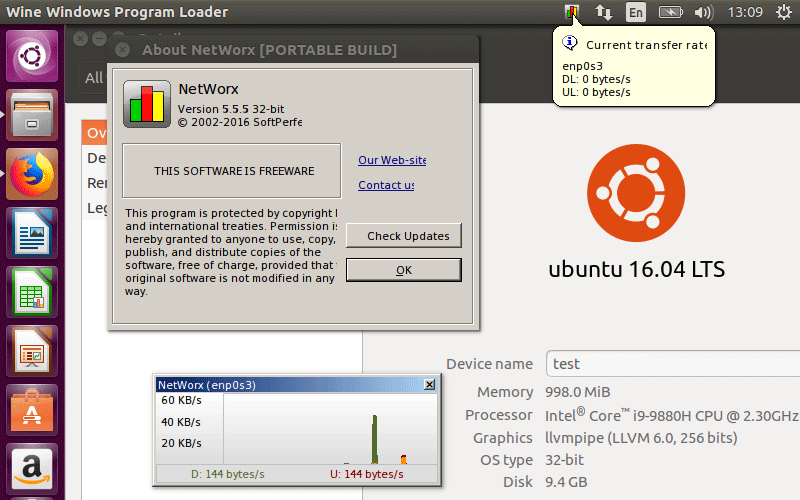Screen dimensions: 800x500
Task: Click the 60 KB/s graph scale label
Action: pos(181,400)
